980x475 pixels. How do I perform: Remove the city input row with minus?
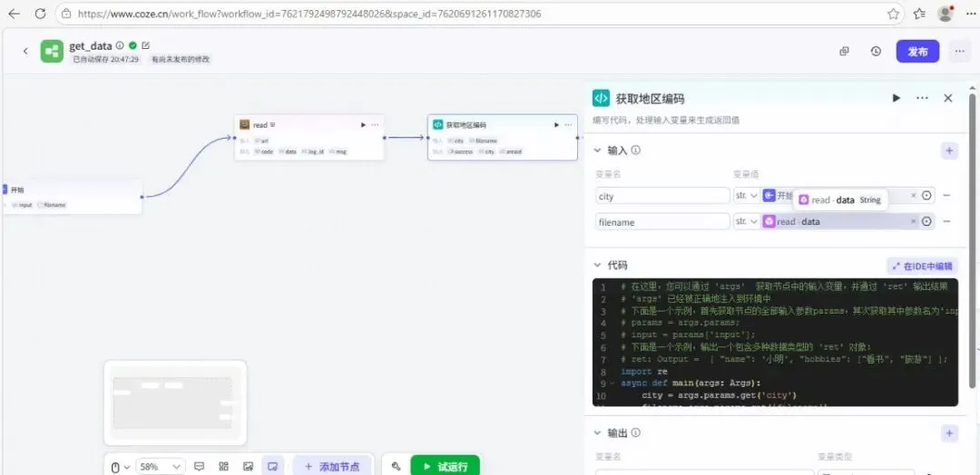tap(946, 196)
